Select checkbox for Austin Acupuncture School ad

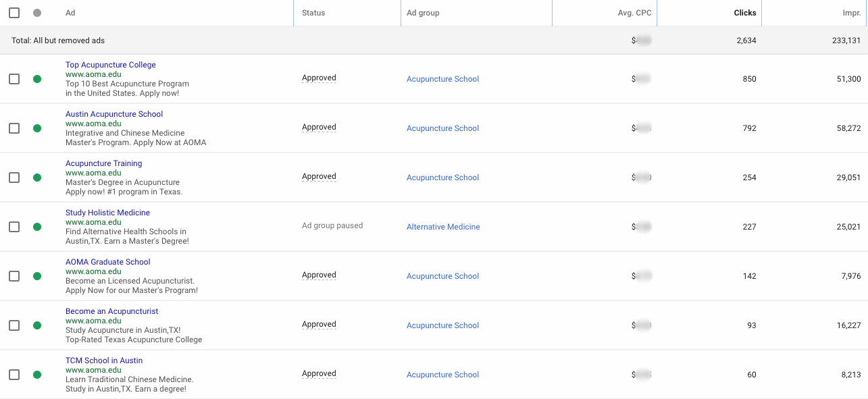(14, 128)
